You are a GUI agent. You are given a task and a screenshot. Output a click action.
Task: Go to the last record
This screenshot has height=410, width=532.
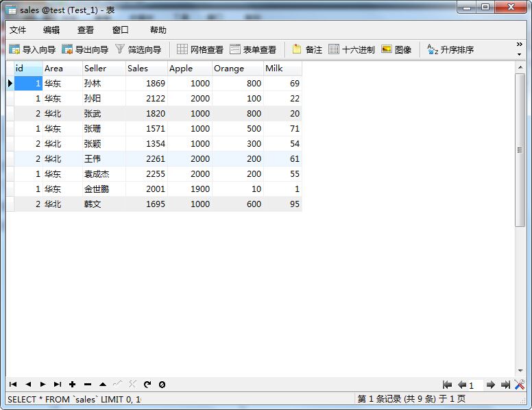(58, 384)
